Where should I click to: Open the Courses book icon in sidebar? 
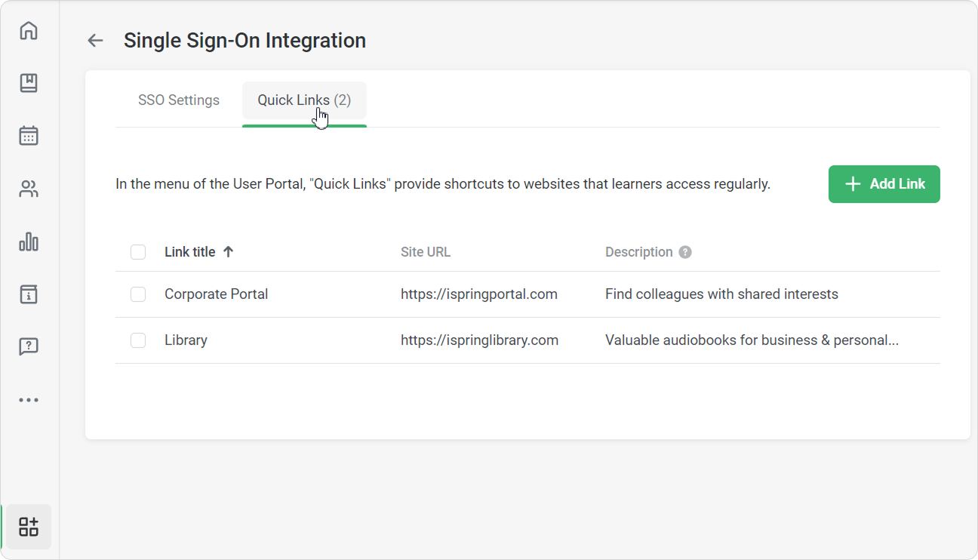pyautogui.click(x=29, y=83)
